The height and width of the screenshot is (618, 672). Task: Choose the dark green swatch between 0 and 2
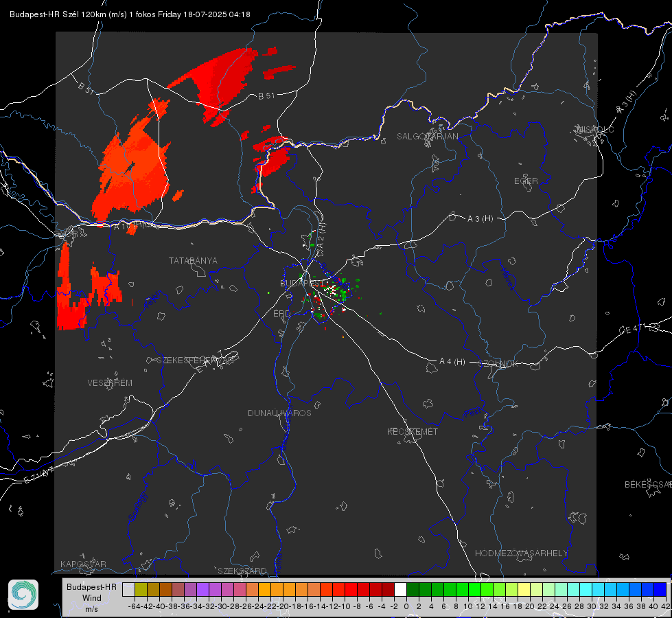[413, 589]
